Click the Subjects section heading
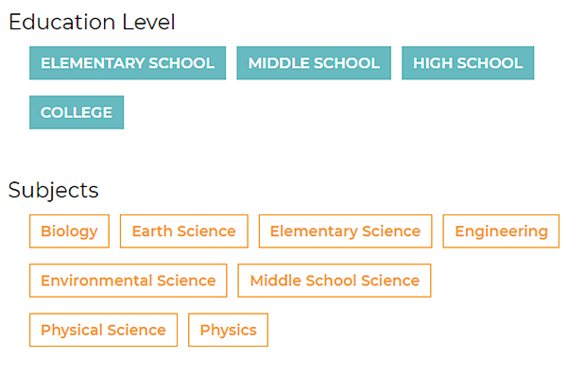 tap(54, 190)
